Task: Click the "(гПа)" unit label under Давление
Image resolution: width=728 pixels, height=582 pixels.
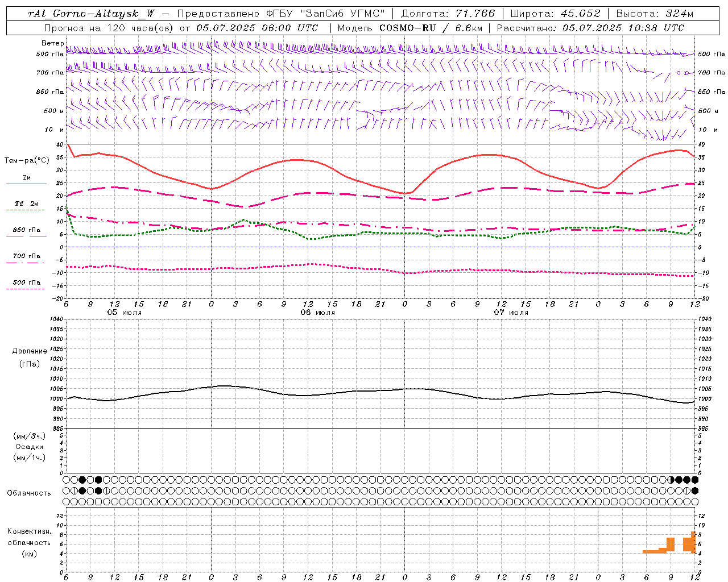Action: pyautogui.click(x=30, y=364)
